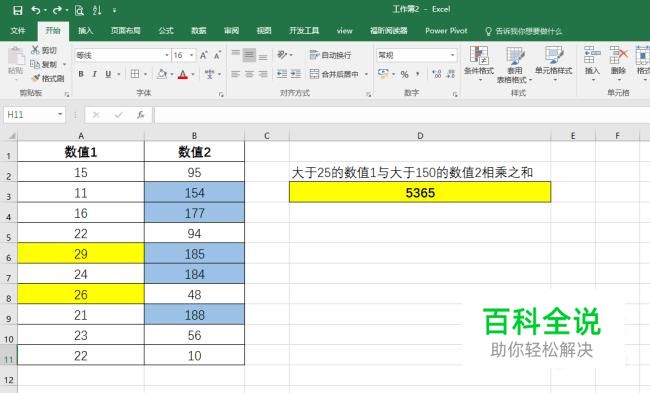650x393 pixels.
Task: Switch to the 开发工具 ribbon tab
Action: pos(304,31)
